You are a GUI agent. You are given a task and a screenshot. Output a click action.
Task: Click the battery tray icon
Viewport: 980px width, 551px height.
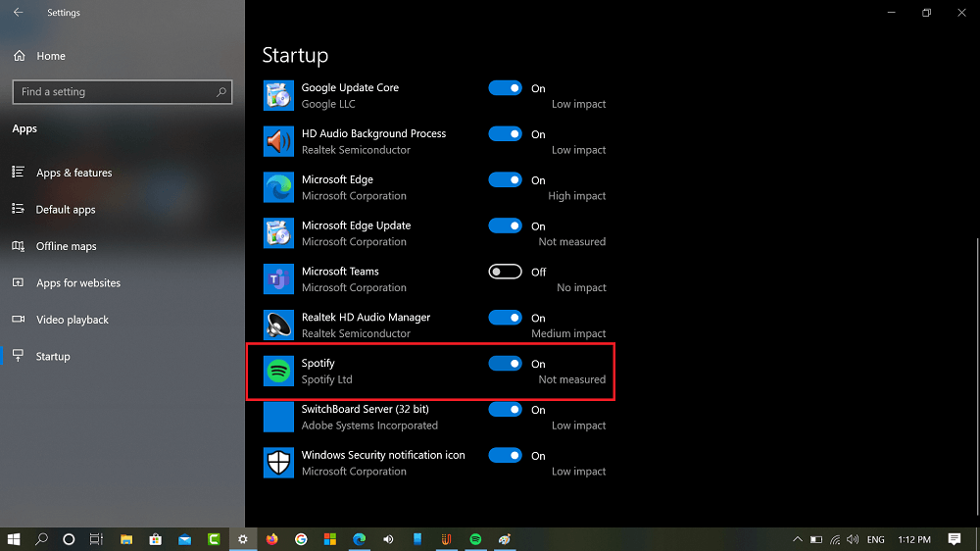(816, 539)
